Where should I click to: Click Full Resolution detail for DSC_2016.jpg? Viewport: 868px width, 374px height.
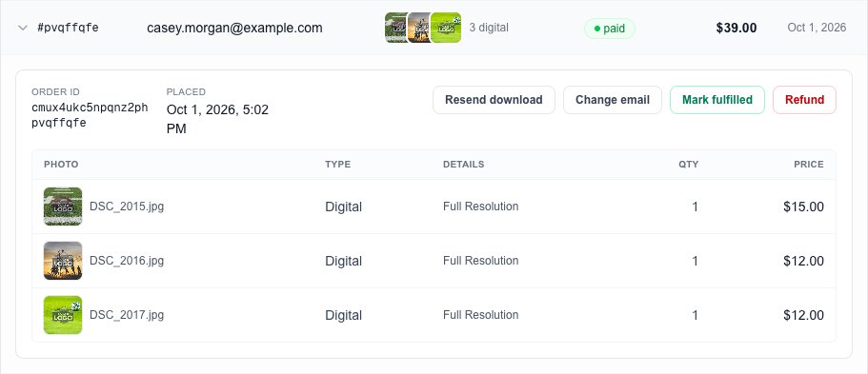[480, 261]
